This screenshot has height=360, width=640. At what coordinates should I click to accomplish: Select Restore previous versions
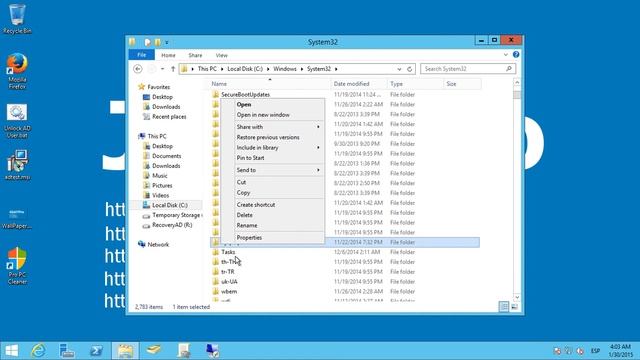pos(273,137)
